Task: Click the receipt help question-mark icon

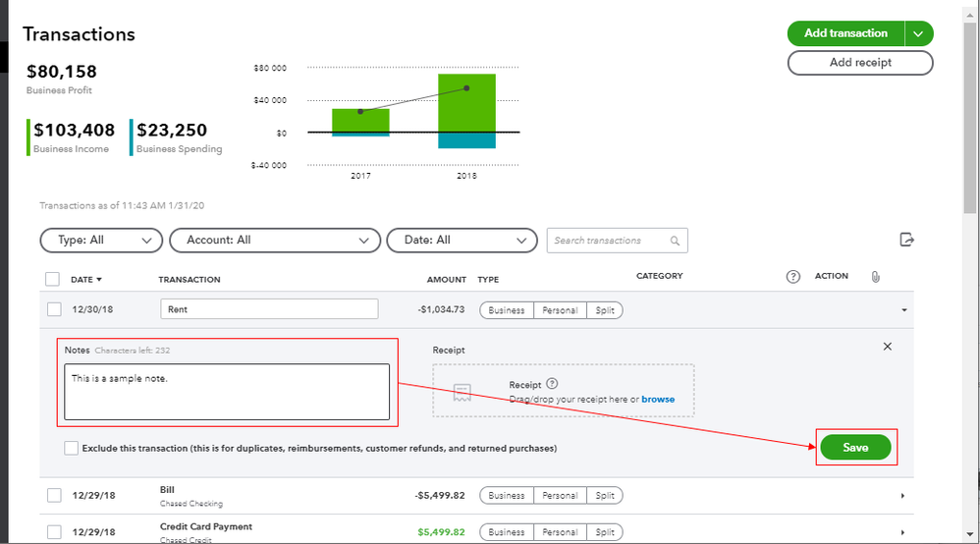Action: tap(552, 384)
